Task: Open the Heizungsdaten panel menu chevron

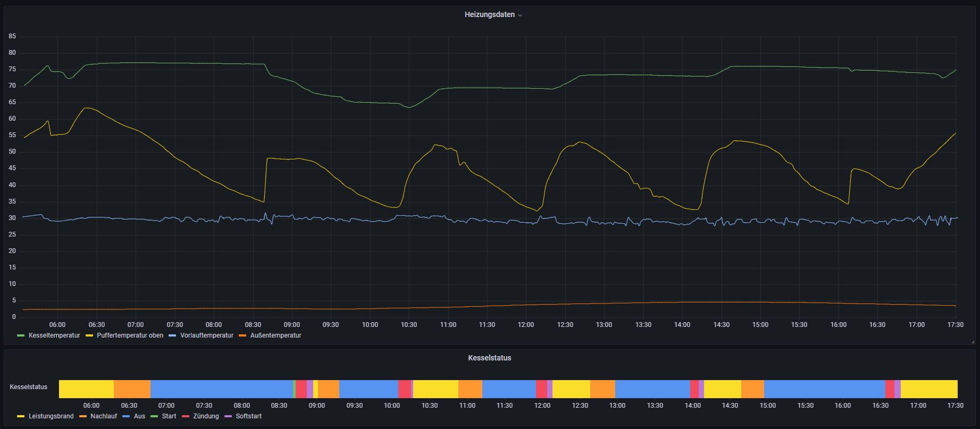Action: (520, 15)
